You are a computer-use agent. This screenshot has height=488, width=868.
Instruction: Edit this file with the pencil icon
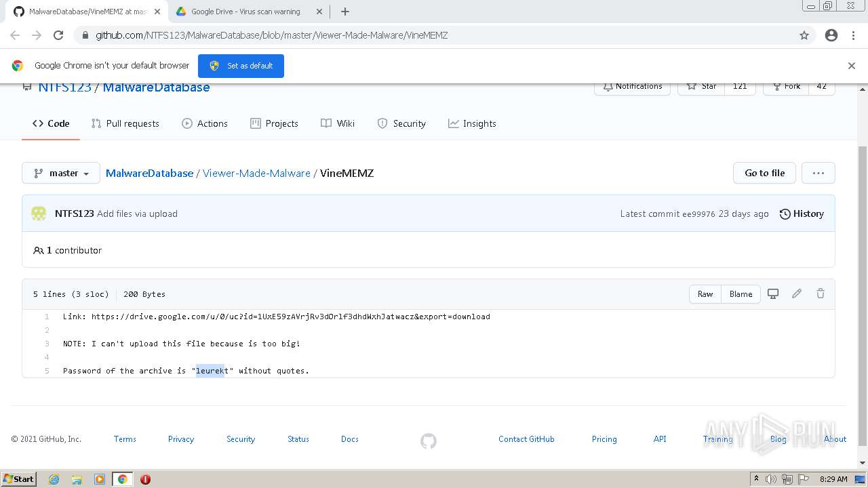(797, 293)
